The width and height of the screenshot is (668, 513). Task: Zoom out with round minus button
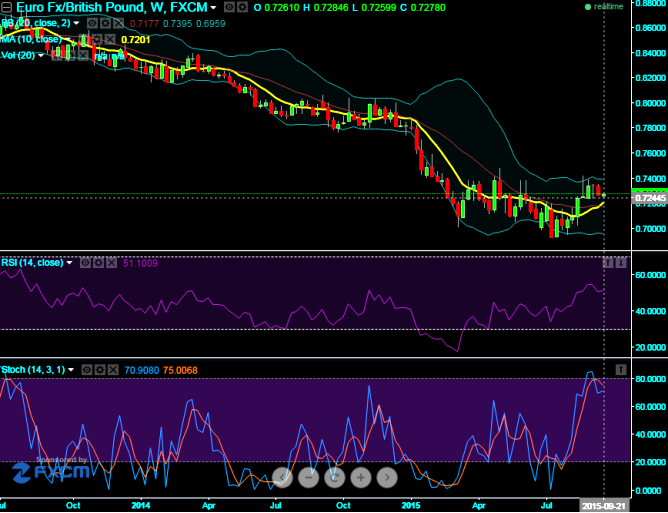308,477
